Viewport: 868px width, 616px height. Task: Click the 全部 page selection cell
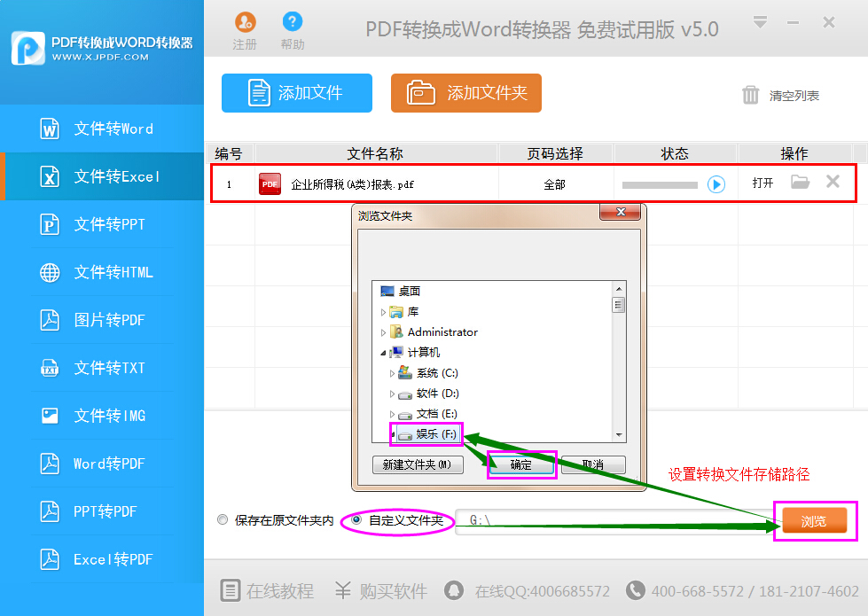click(x=555, y=184)
